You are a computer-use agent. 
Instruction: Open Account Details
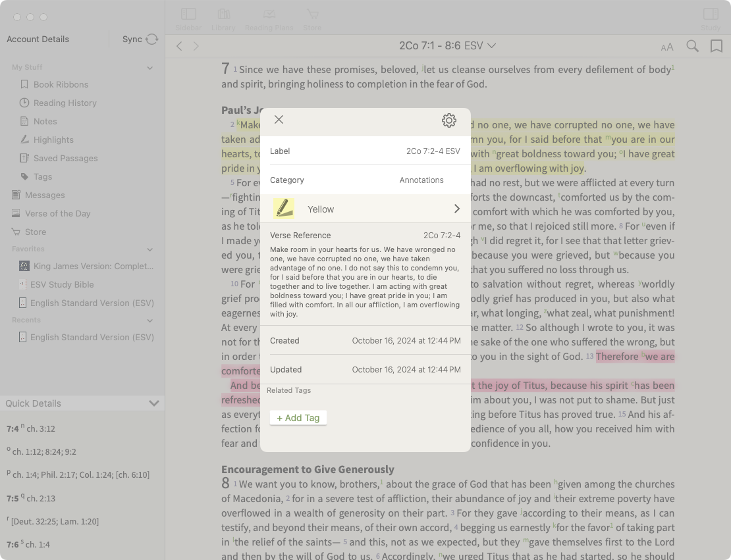pos(38,39)
